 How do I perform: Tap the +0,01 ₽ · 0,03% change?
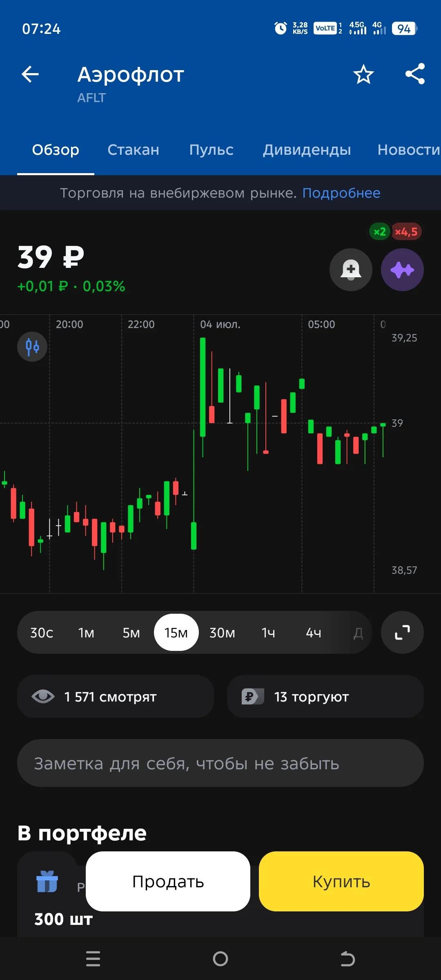(71, 286)
